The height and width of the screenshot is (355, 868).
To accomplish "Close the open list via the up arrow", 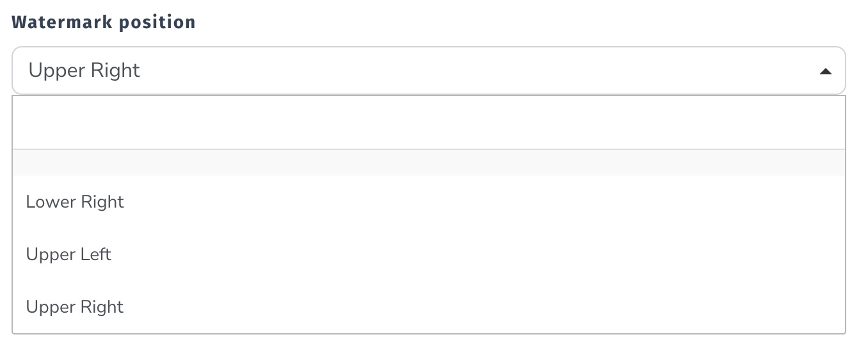I will pyautogui.click(x=825, y=71).
